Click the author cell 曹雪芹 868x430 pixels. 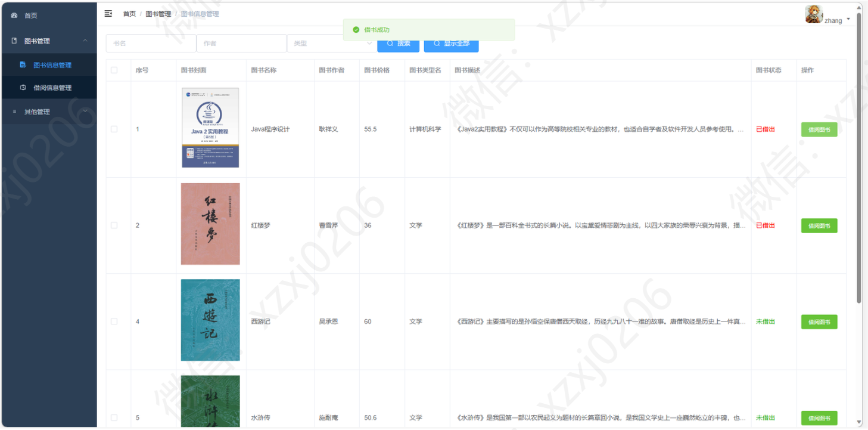point(328,225)
